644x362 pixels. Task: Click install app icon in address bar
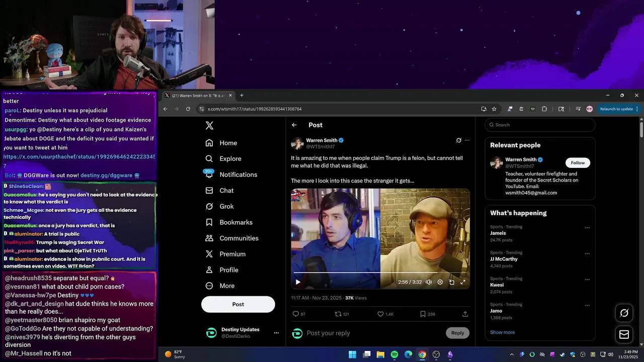point(484,109)
